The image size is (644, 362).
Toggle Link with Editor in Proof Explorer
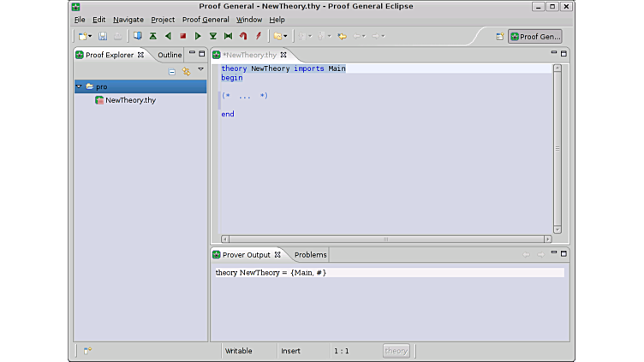pos(186,71)
